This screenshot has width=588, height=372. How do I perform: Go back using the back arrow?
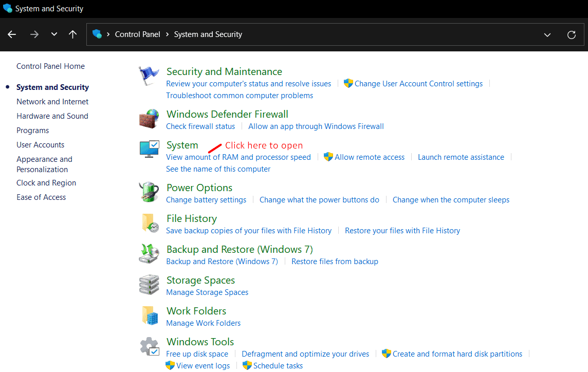click(x=12, y=34)
